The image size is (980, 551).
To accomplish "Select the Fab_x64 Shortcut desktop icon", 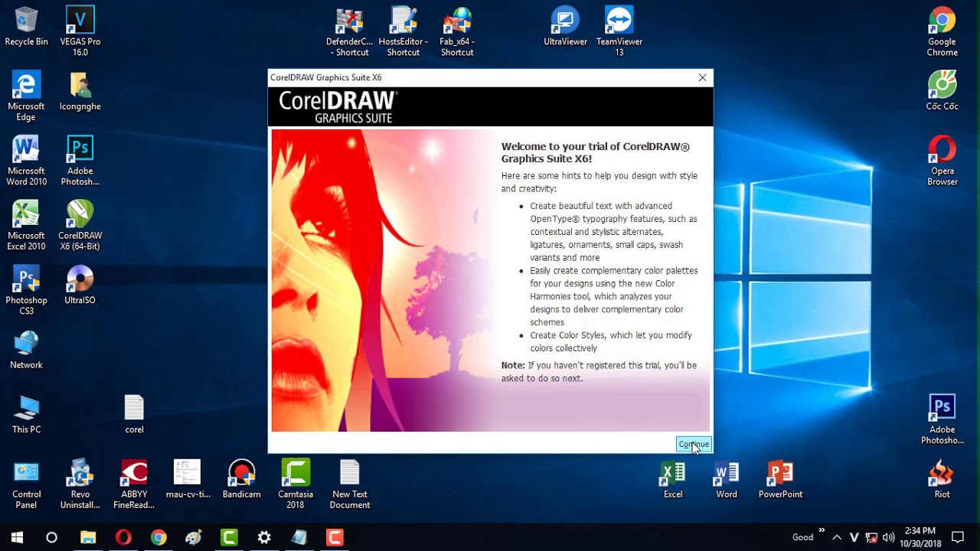I will click(x=457, y=31).
